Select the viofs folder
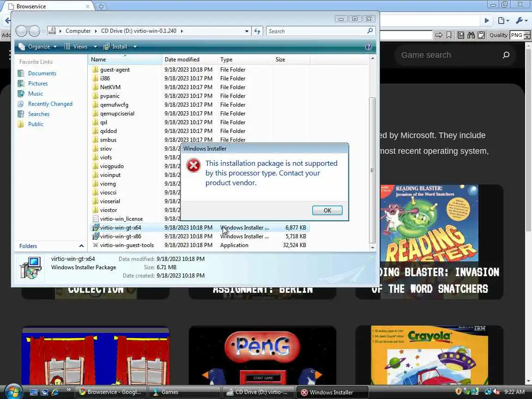 [x=106, y=157]
